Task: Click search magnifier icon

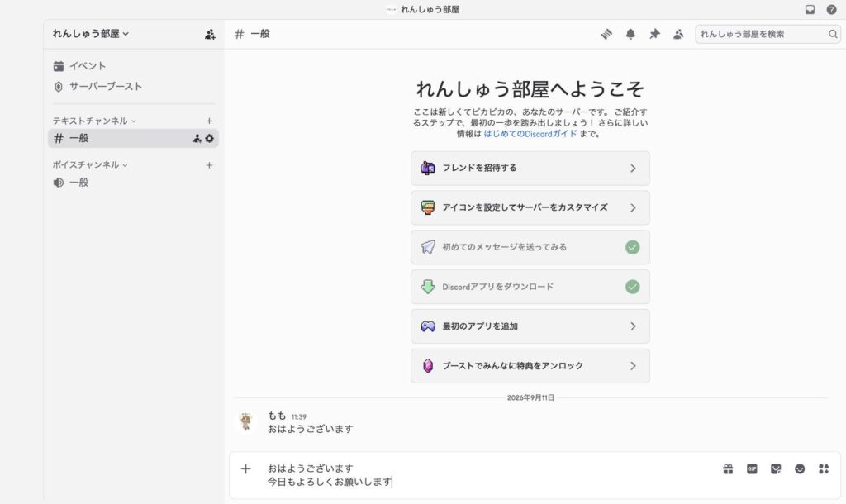Action: 833,34
